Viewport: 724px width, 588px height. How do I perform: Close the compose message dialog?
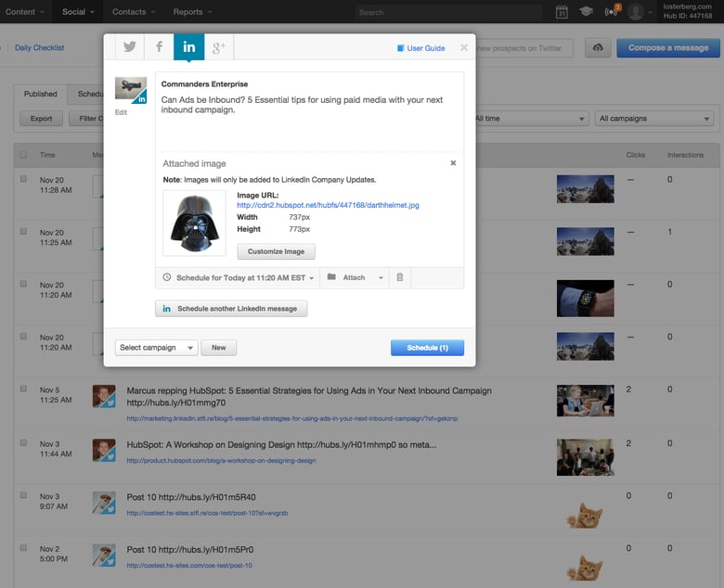(x=464, y=47)
